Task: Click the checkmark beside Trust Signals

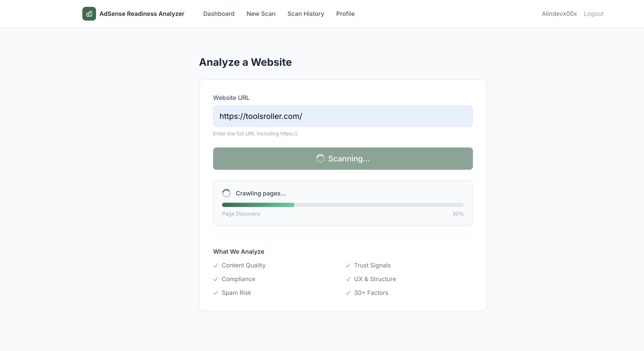Action: point(348,265)
